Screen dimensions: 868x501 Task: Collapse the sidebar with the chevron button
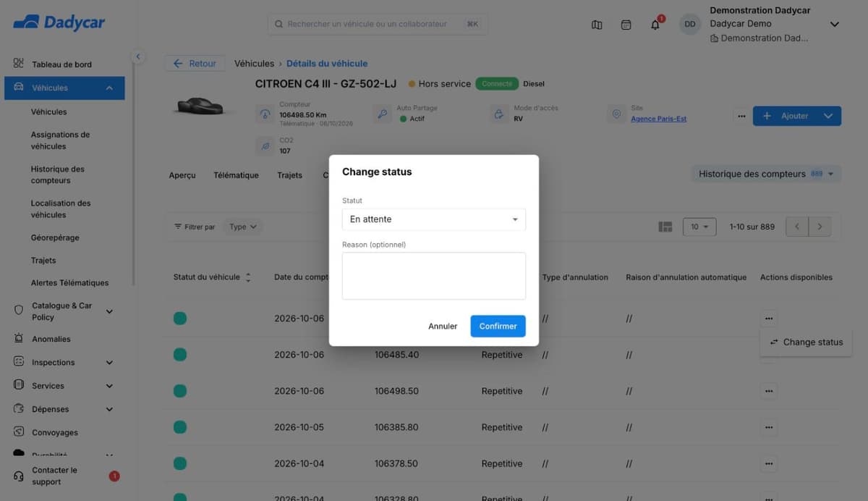(138, 56)
